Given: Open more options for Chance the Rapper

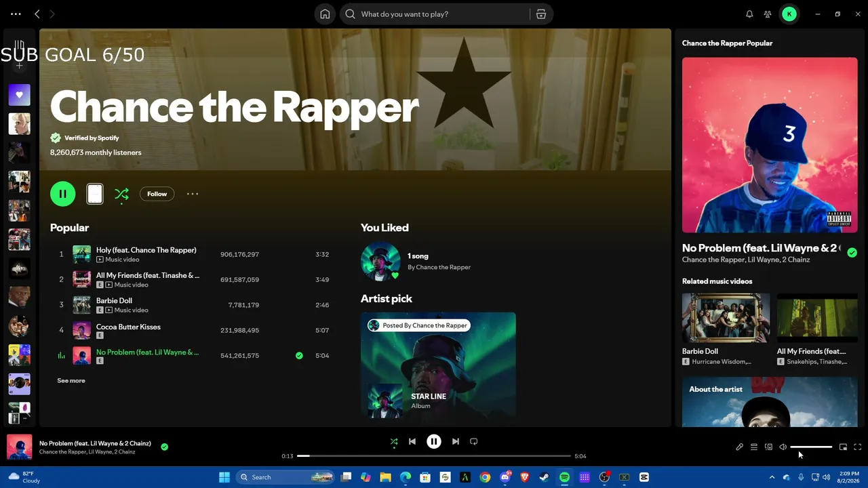Looking at the screenshot, I should (193, 194).
